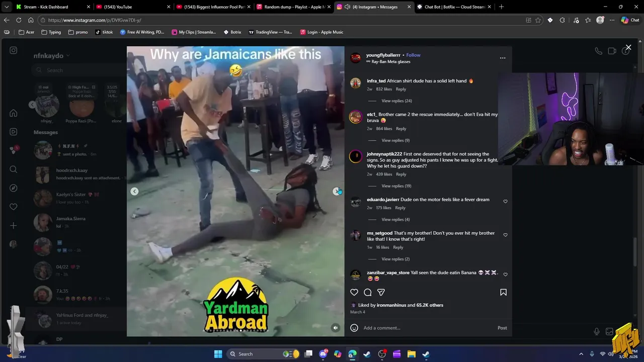Viewport: 644px width, 362px height.
Task: Open the emoji picker in comment box
Action: pyautogui.click(x=354, y=328)
